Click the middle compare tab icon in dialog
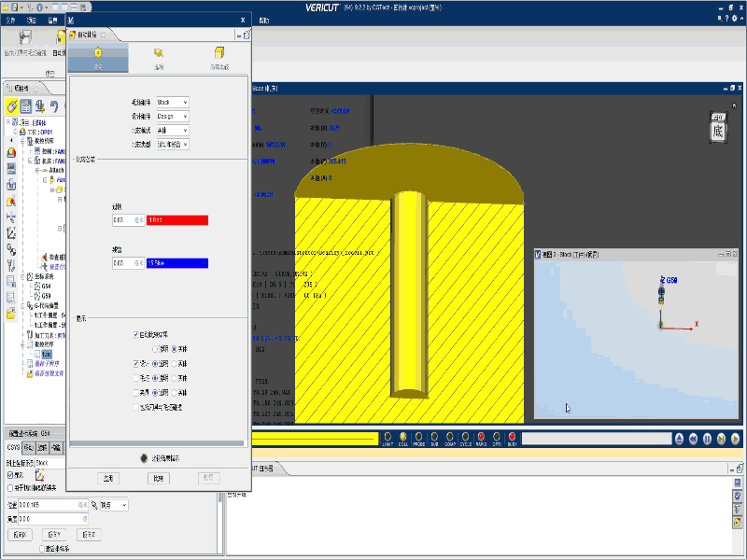The image size is (747, 560). pos(159,54)
